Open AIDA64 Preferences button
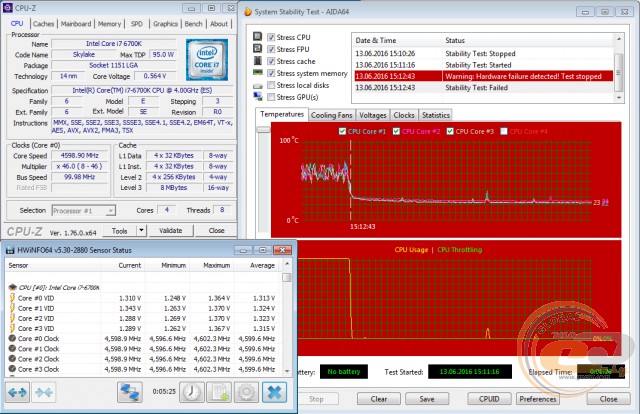 tap(538, 399)
